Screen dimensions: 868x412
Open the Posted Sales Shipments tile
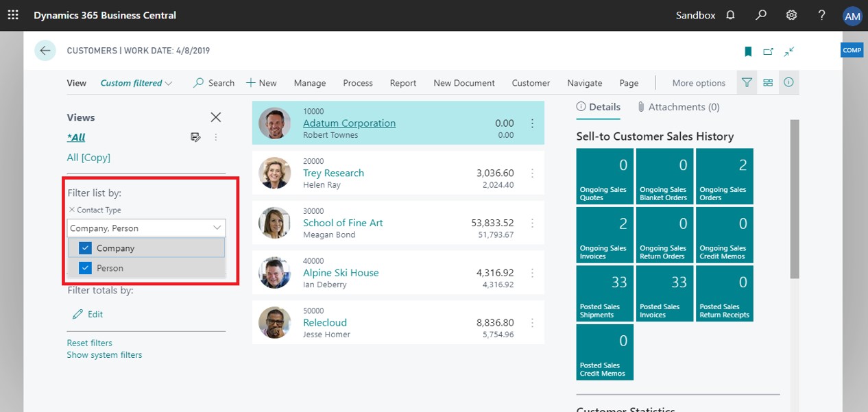tap(605, 293)
